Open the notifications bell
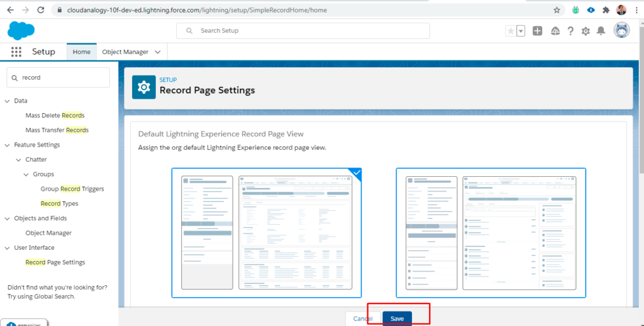The width and height of the screenshot is (644, 326). pos(601,31)
